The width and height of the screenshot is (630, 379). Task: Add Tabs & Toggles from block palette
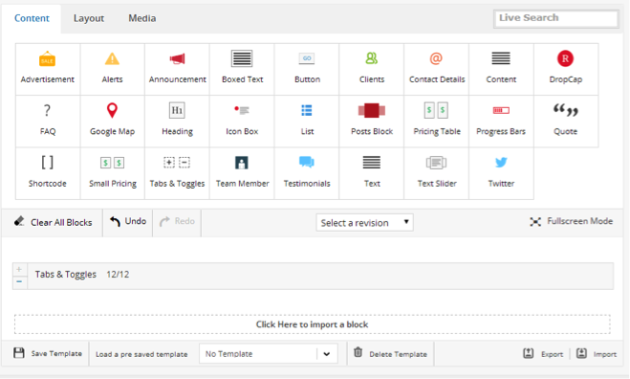[177, 173]
